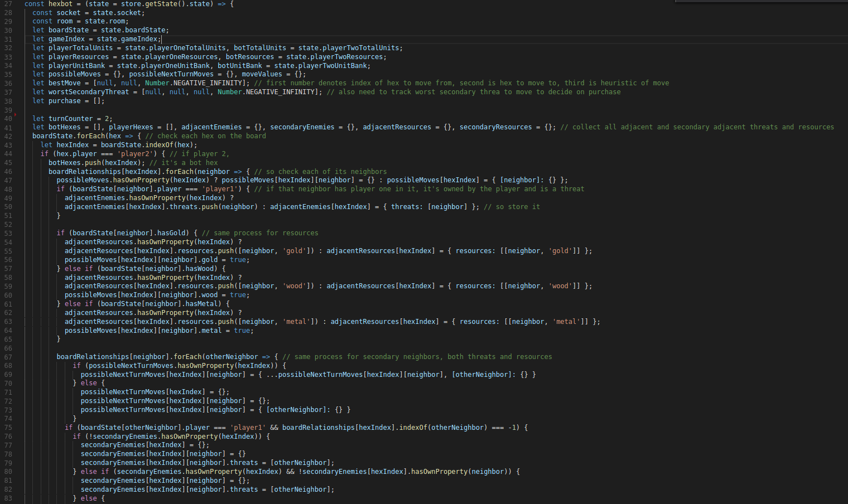Click line number 83 in the gutter
848x504 pixels.
(8, 498)
